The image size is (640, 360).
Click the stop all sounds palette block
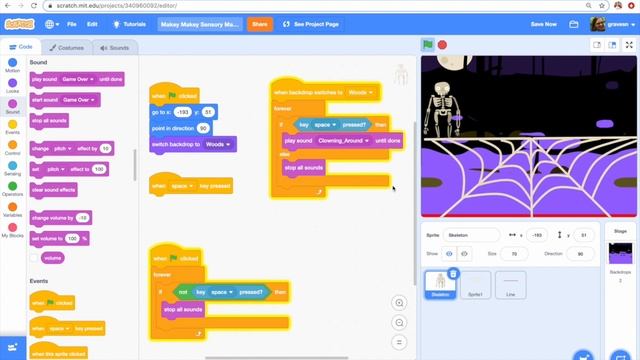click(x=49, y=121)
